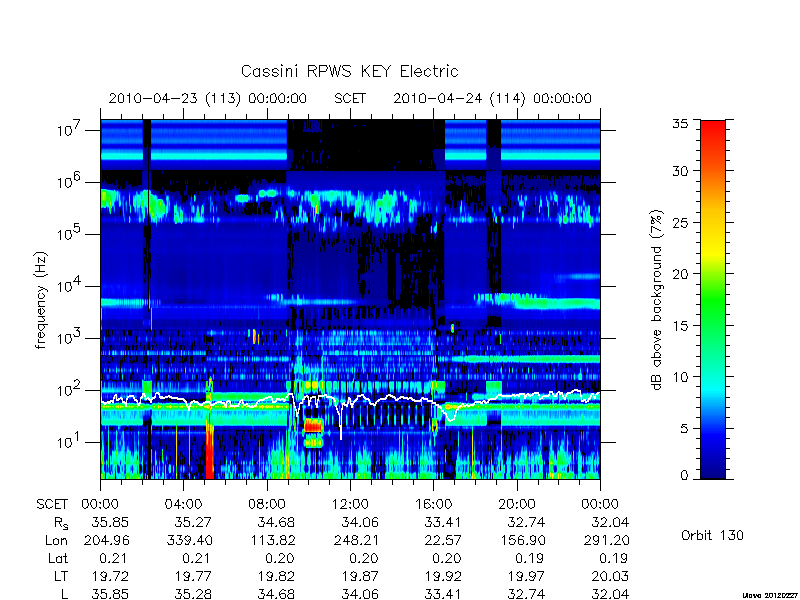Click the Lon value '204.96'
Screen dimensions: 800x600
[106, 540]
